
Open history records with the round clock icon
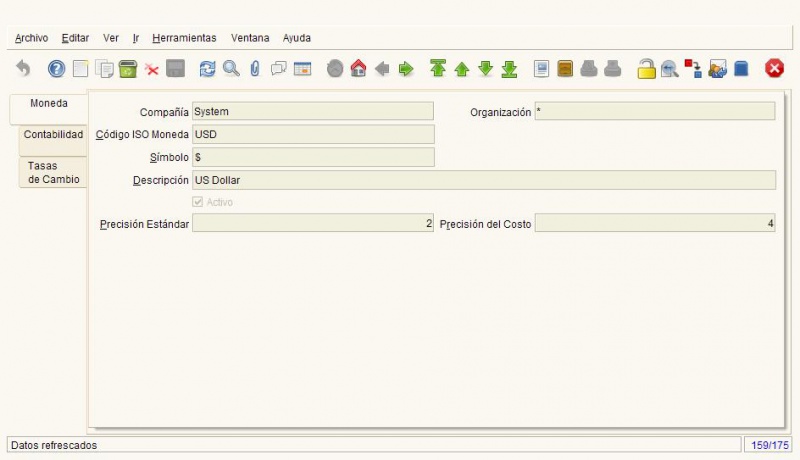tap(335, 68)
